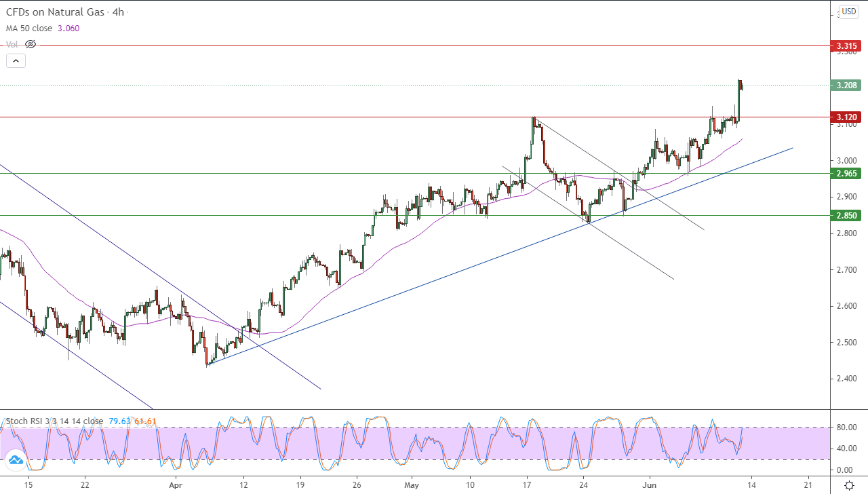Viewport: 868px width, 494px height.
Task: Click the 2.850 green price label
Action: tap(847, 216)
